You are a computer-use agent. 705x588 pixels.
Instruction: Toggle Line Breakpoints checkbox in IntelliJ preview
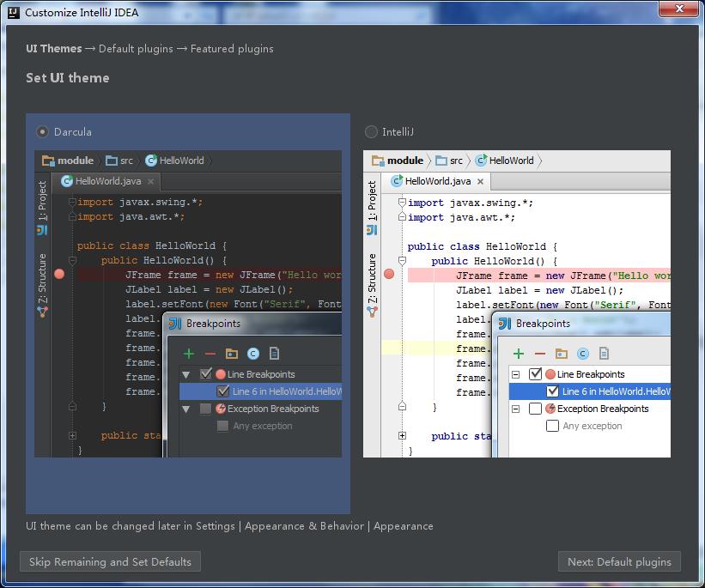click(x=535, y=374)
